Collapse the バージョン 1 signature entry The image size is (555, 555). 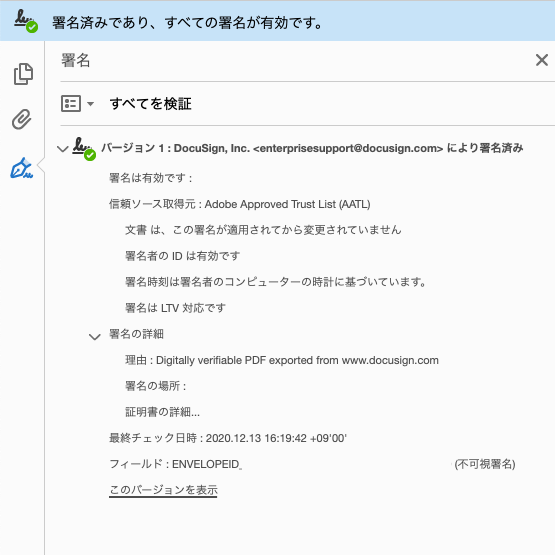point(63,149)
